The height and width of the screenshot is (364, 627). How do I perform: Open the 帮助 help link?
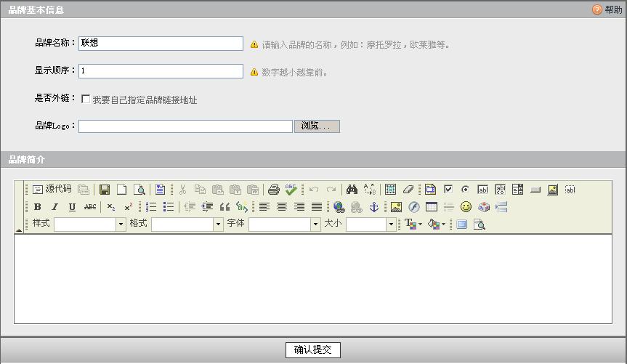[x=608, y=9]
